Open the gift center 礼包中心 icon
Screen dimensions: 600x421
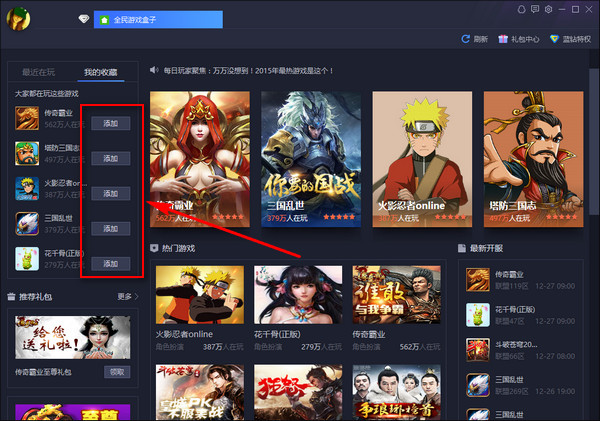(x=503, y=39)
